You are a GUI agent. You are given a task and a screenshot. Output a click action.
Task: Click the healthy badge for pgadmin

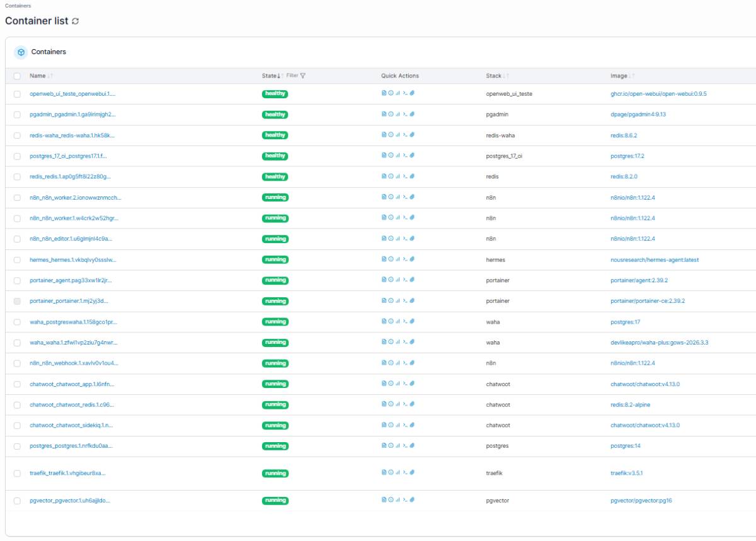[x=275, y=115]
